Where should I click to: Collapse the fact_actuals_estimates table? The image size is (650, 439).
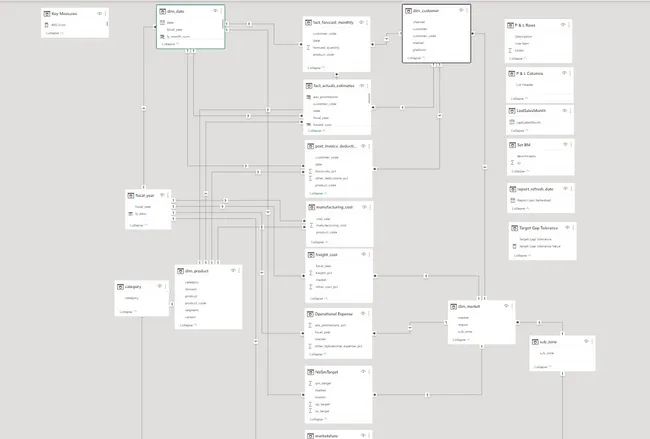317,130
